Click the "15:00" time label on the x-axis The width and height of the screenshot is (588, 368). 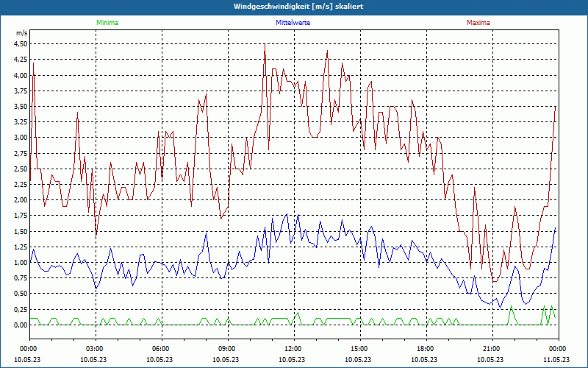(360, 349)
